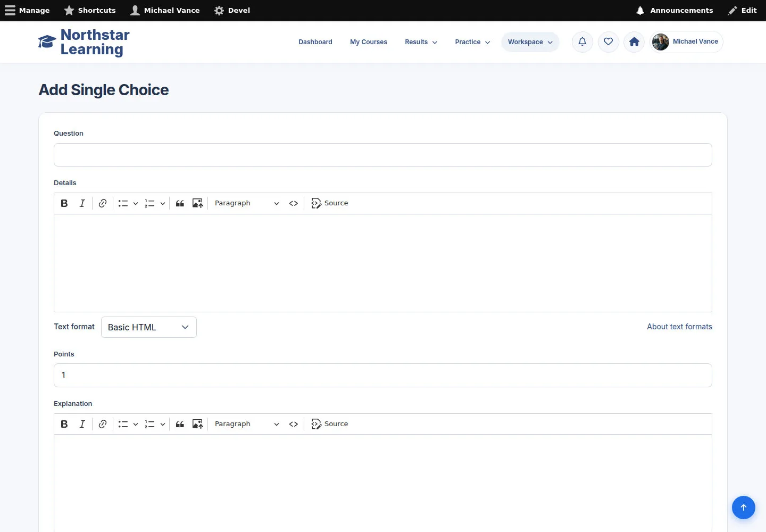
Task: Open favorites heart icon
Action: point(609,41)
